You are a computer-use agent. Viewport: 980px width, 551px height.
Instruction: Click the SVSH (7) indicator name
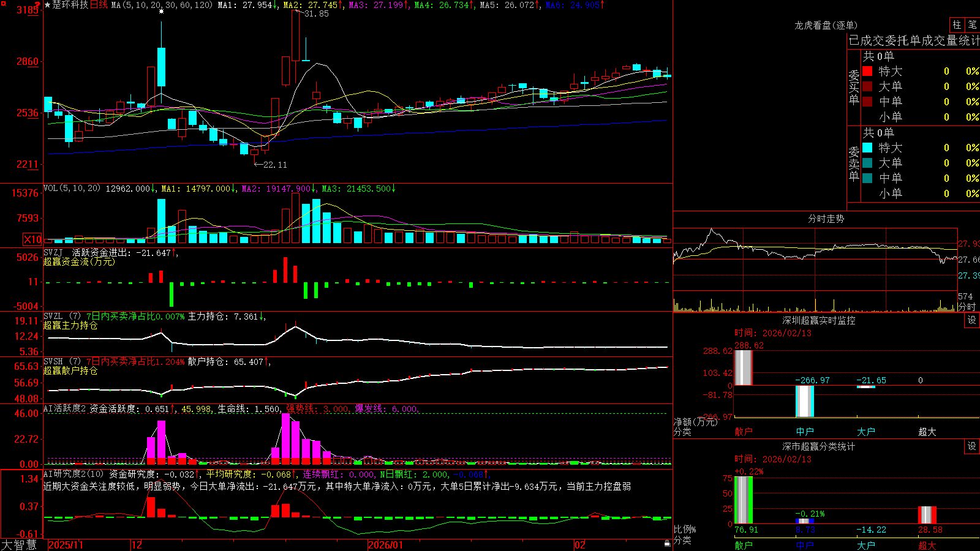[x=62, y=361]
